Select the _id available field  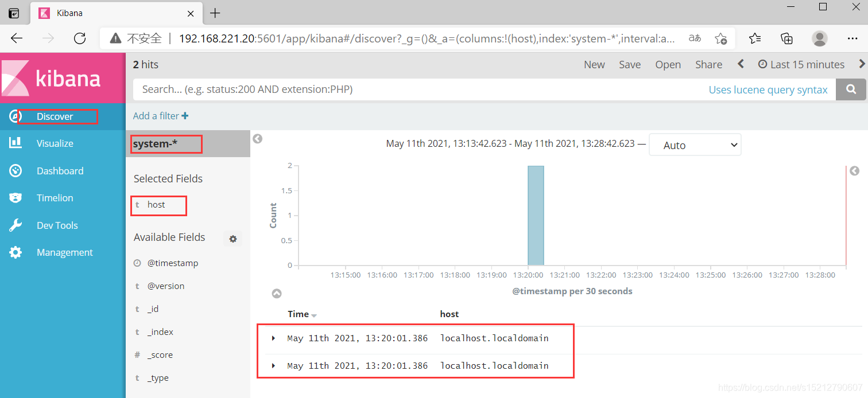pos(153,309)
